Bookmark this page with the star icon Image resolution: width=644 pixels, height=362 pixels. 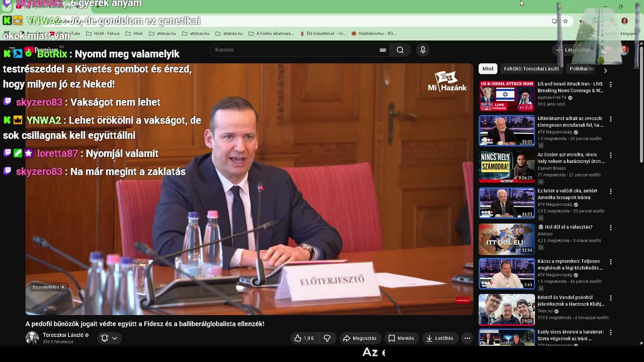(x=566, y=21)
